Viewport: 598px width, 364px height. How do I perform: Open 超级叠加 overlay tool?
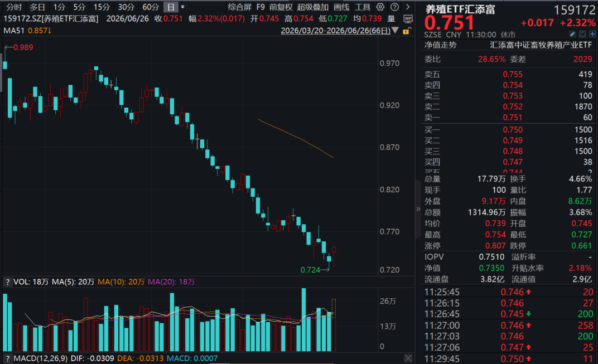313,7
